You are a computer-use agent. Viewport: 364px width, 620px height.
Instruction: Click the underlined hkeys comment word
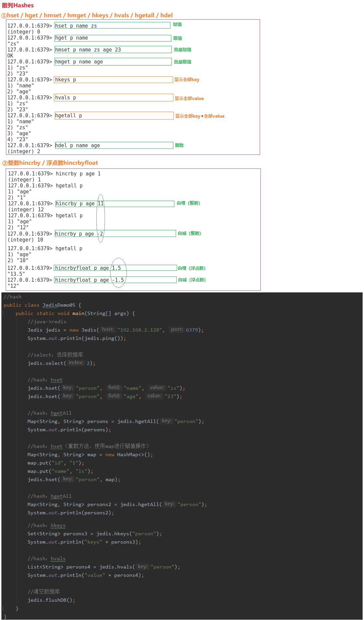[x=58, y=526]
